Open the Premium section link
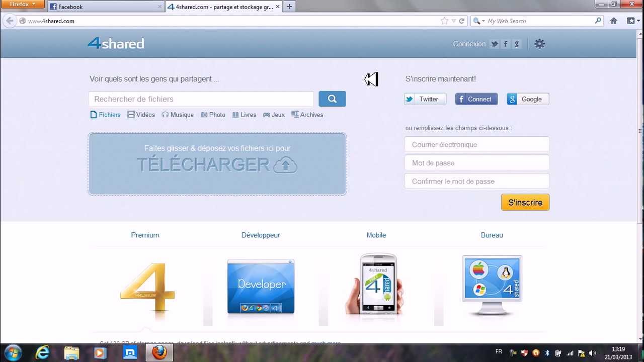The width and height of the screenshot is (644, 362). [x=145, y=235]
